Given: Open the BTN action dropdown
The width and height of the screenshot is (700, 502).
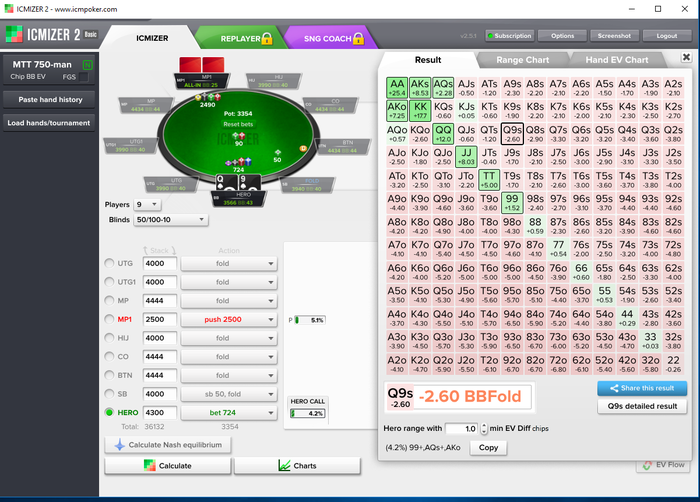Looking at the screenshot, I should [x=229, y=375].
